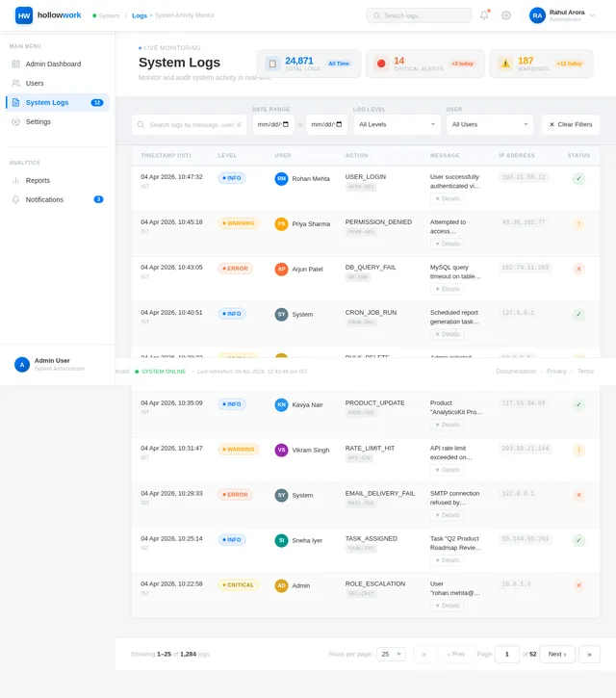This screenshot has height=698, width=616.
Task: Click the Arjun Patel AP avatar
Action: tap(281, 270)
